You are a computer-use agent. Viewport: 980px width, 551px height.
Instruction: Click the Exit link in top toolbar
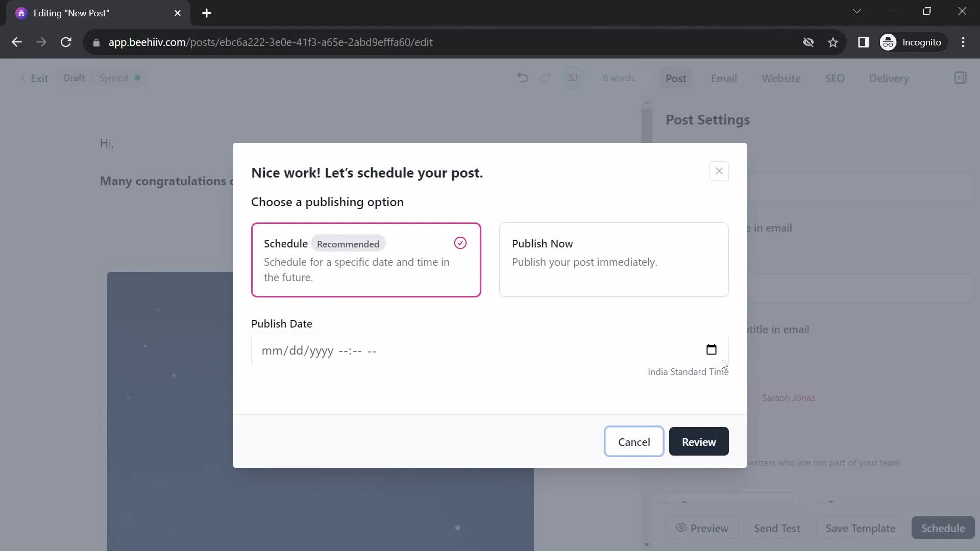coord(35,78)
